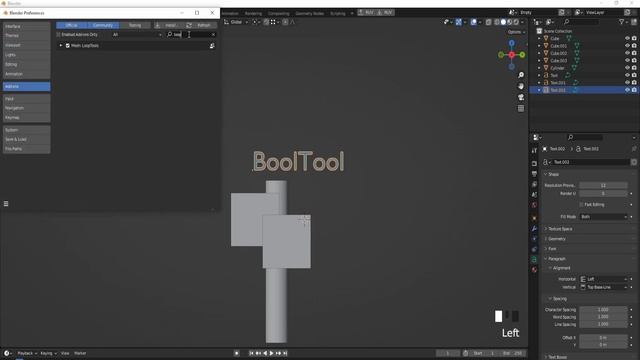Open the Horizontal alignment dropdown
Viewport: 640px width, 360px height.
point(603,279)
